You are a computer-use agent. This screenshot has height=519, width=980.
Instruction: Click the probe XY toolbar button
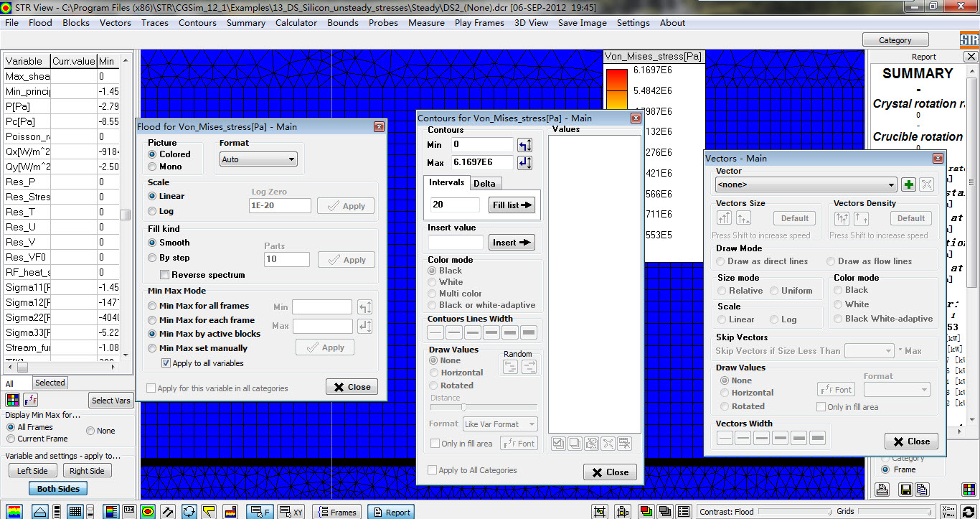(x=292, y=512)
